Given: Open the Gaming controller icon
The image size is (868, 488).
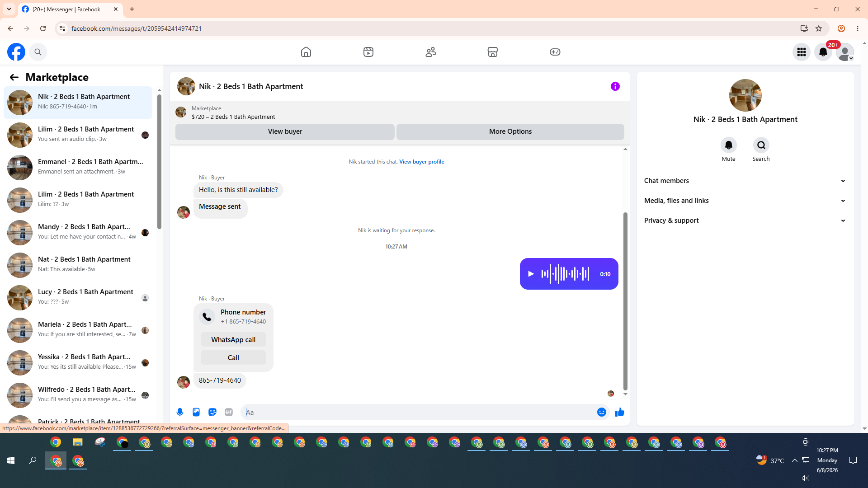Looking at the screenshot, I should (x=555, y=52).
